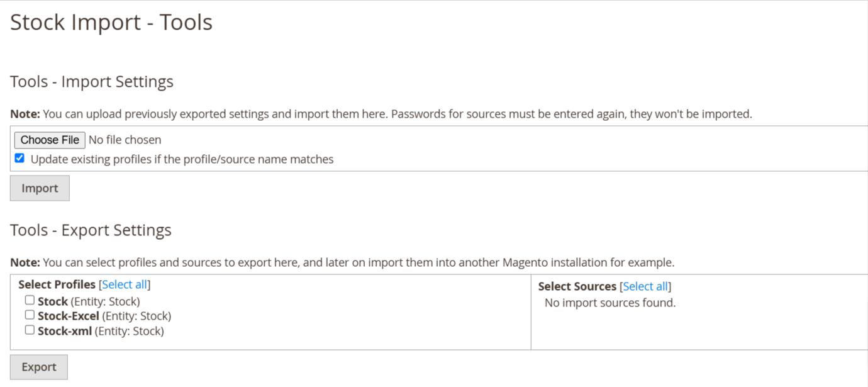
Task: Select all profiles via Select all link
Action: (x=125, y=284)
